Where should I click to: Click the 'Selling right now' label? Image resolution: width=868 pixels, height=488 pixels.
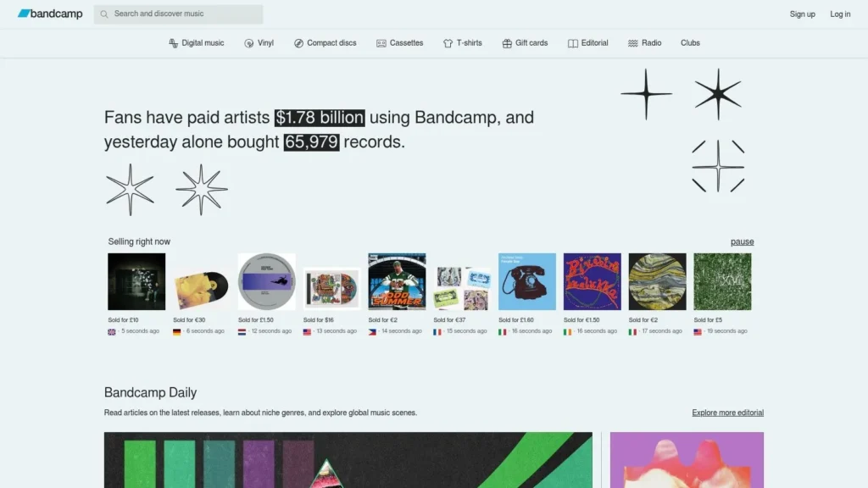pyautogui.click(x=139, y=241)
